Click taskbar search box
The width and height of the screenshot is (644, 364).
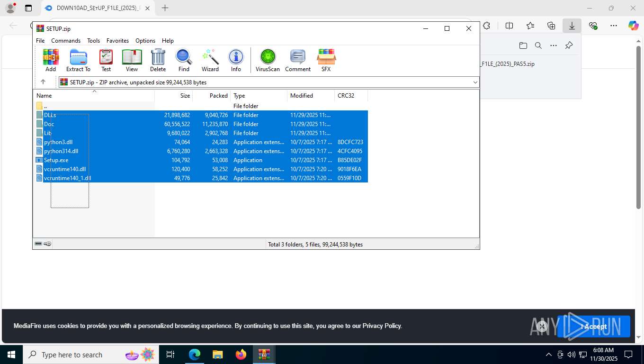pyautogui.click(x=91, y=355)
